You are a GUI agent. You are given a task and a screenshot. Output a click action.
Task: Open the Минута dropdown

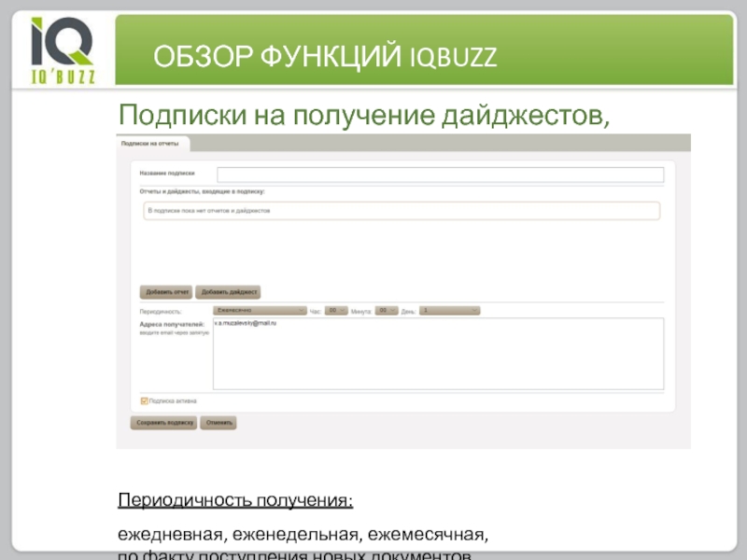click(x=387, y=311)
